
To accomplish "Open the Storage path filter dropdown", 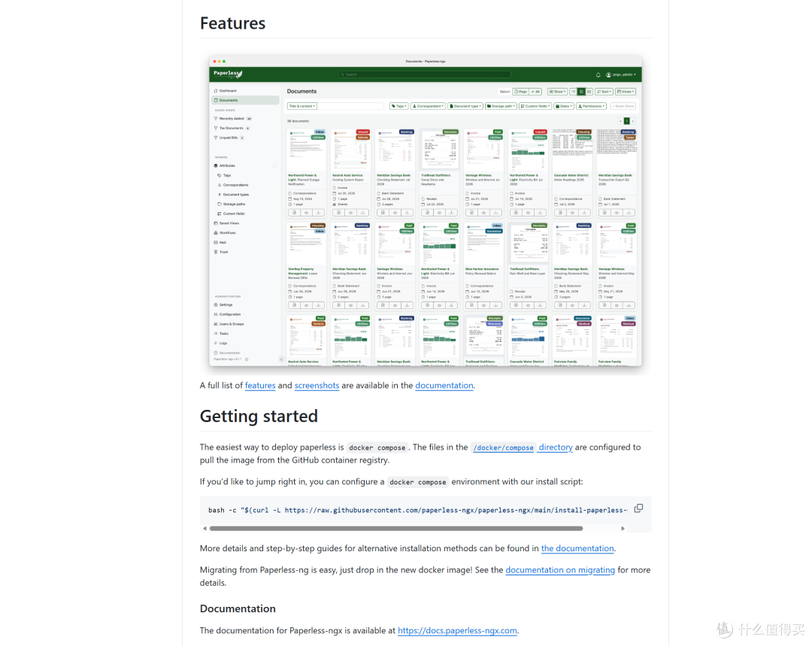I will tap(501, 106).
